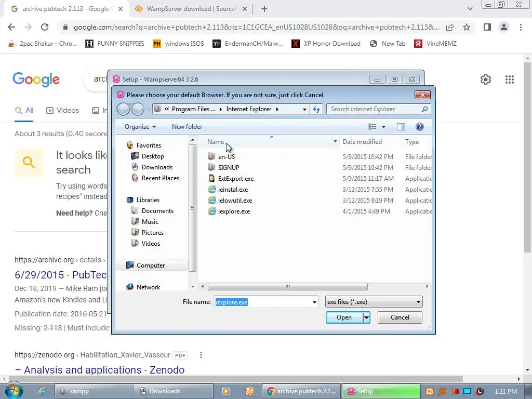Screen dimensions: 532x399
Task: Click the navigation pane vertical scrollbar
Action: [192, 208]
